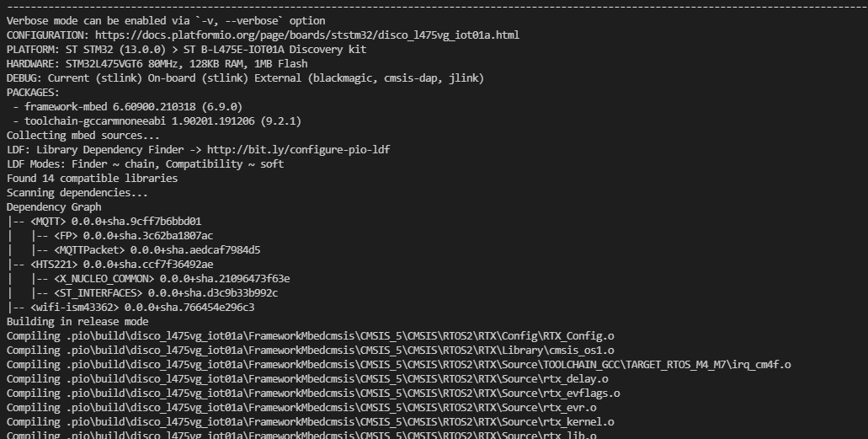The height and width of the screenshot is (439, 868).
Task: Open the PlatformIO board docs URL
Action: (x=307, y=35)
